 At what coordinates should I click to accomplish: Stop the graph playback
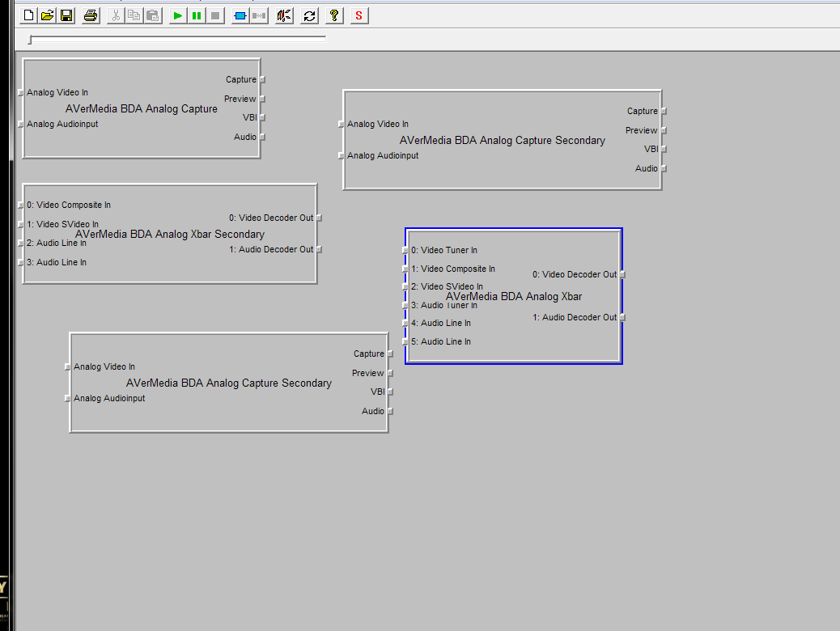point(215,15)
